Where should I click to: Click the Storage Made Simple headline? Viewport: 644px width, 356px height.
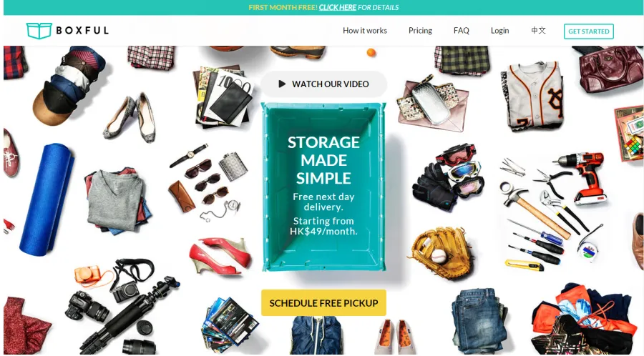coord(323,160)
